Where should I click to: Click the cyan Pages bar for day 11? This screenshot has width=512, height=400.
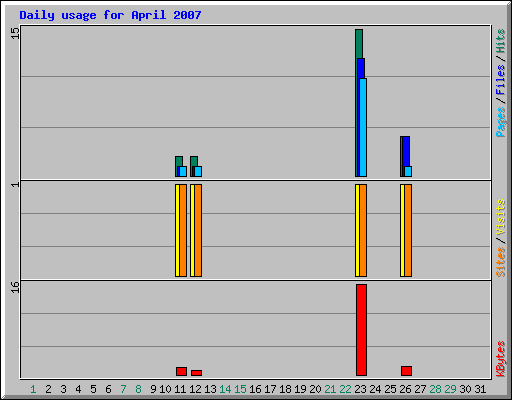point(183,171)
